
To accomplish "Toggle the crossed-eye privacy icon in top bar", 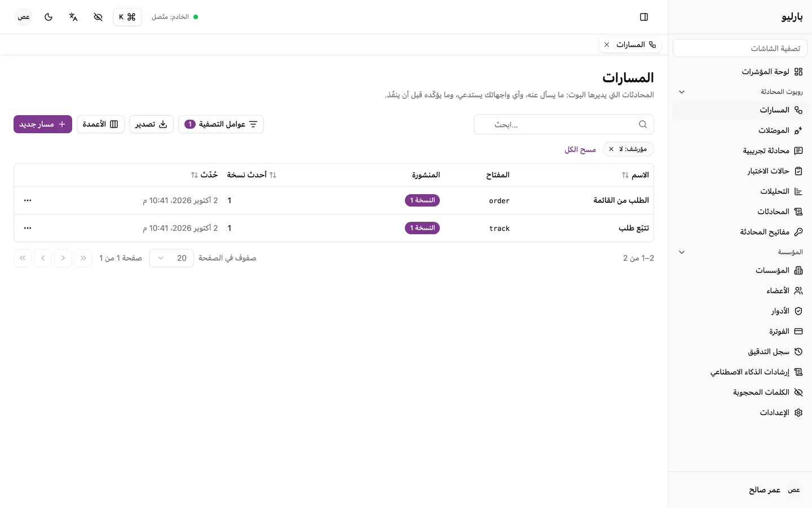I will (98, 17).
